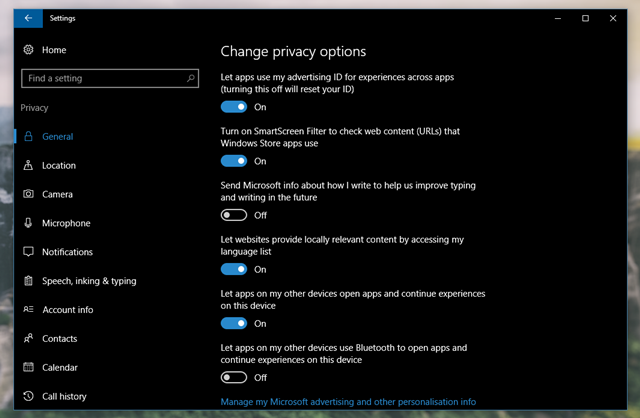Enable Bluetooth open apps toggle
This screenshot has width=640, height=418.
[234, 378]
